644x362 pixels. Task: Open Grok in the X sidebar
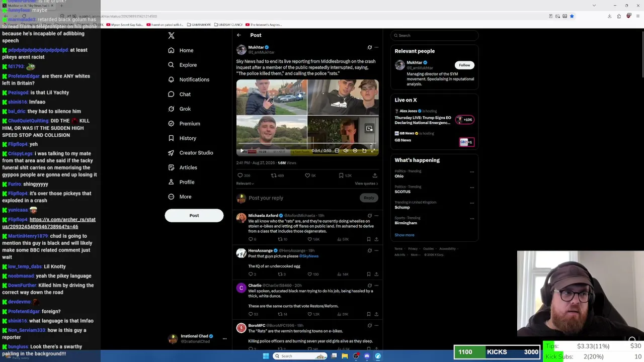[179, 109]
